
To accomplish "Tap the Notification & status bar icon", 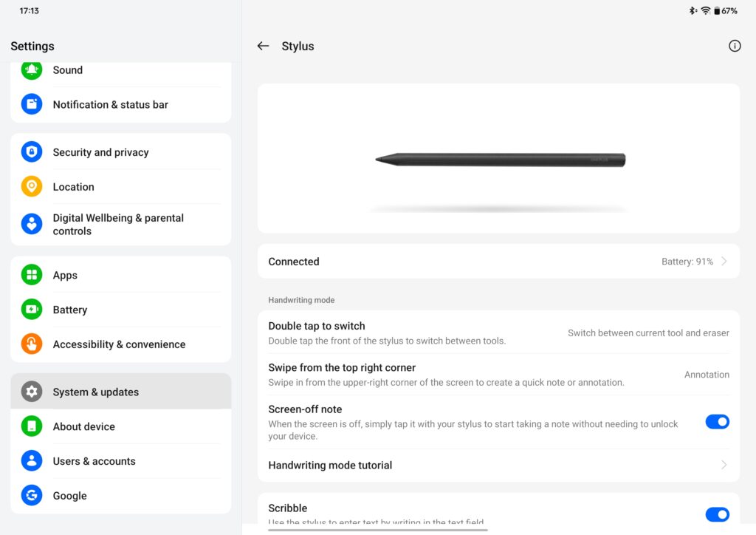I will (x=31, y=104).
